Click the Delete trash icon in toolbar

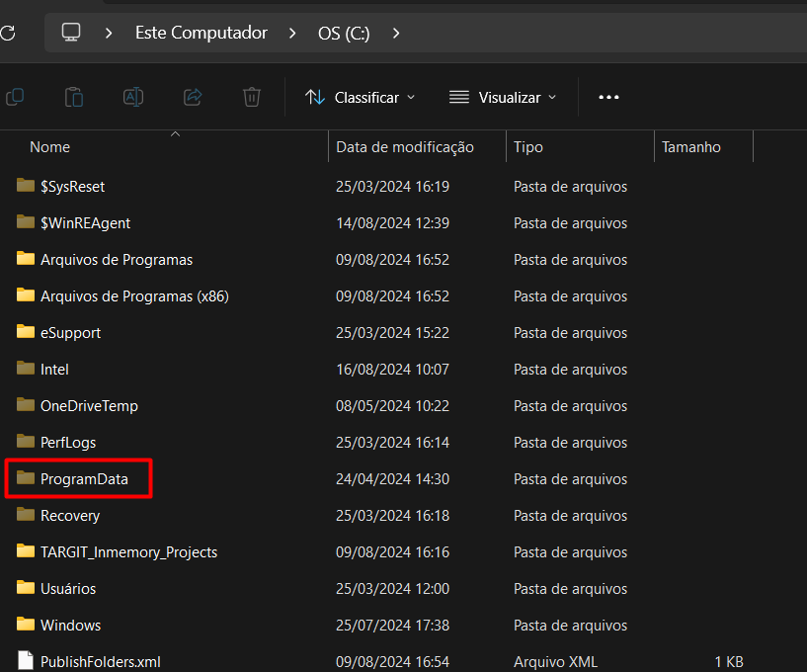point(252,97)
